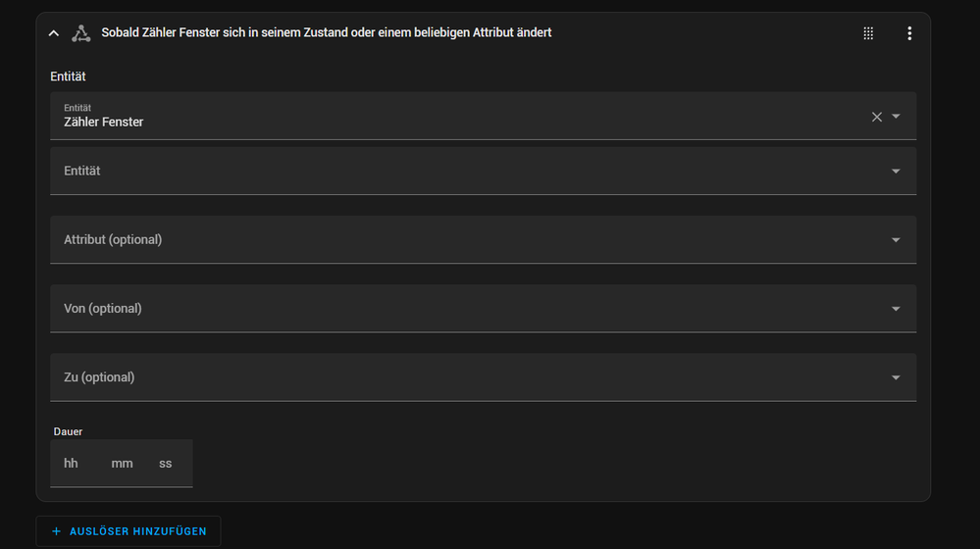Grab the drag handle grid icon
The width and height of the screenshot is (980, 549).
pyautogui.click(x=868, y=33)
